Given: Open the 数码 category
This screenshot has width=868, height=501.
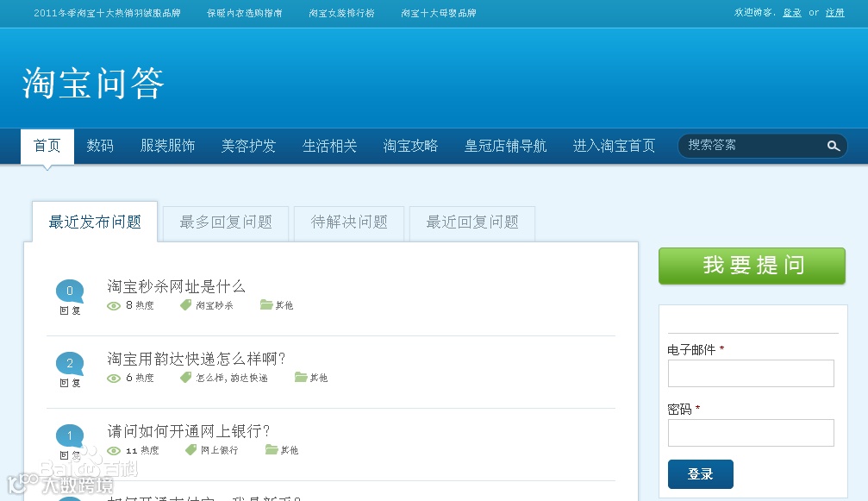Looking at the screenshot, I should tap(100, 146).
